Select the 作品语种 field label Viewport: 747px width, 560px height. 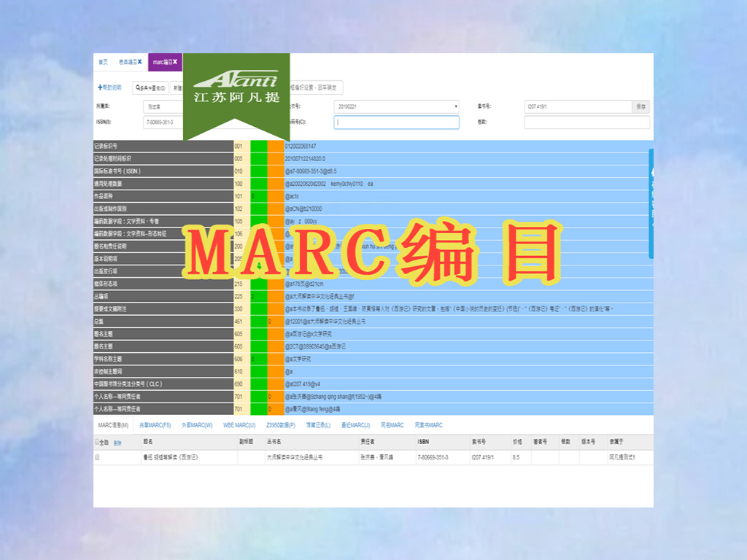click(163, 196)
